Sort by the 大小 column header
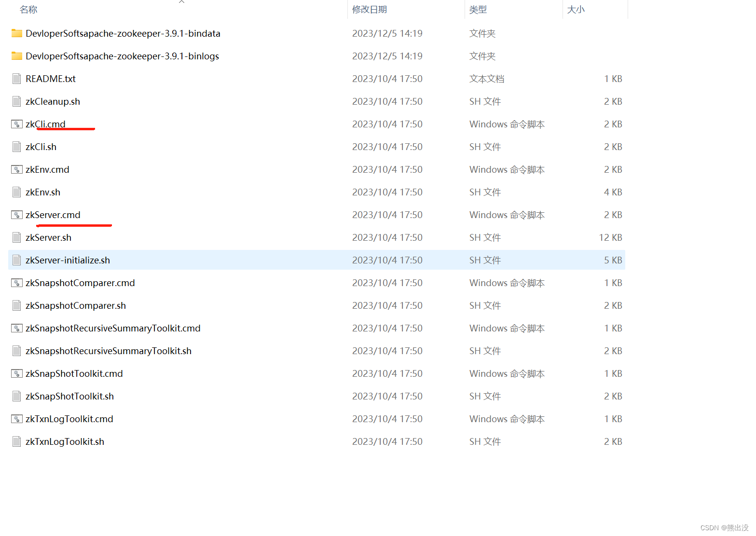This screenshot has width=756, height=536. tap(576, 10)
